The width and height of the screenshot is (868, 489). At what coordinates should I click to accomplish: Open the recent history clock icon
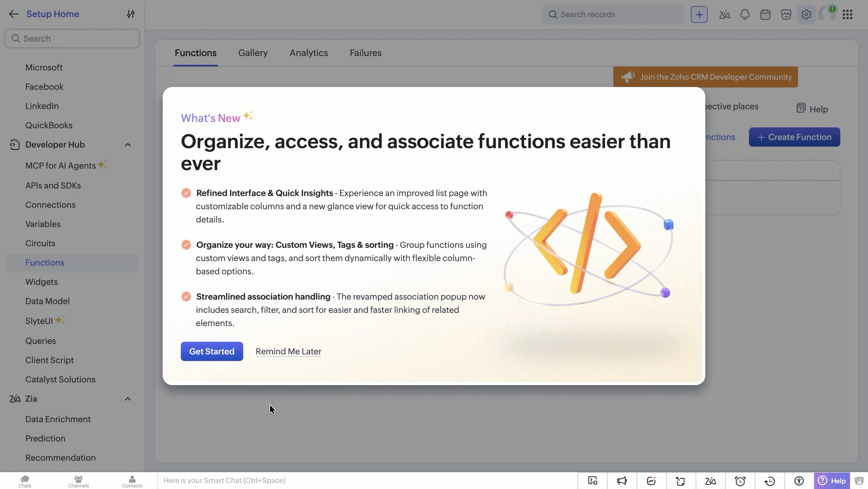pos(770,481)
